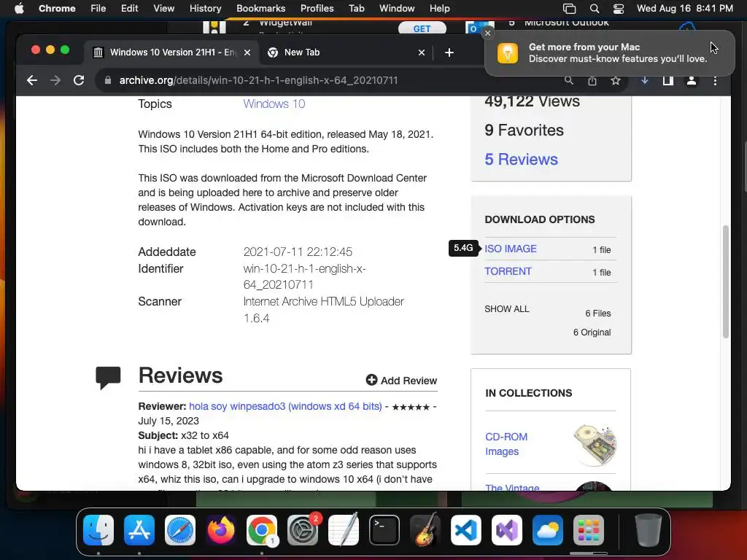Open CD-ROM Images collection thumbnail
Image resolution: width=747 pixels, height=560 pixels.
click(x=595, y=444)
